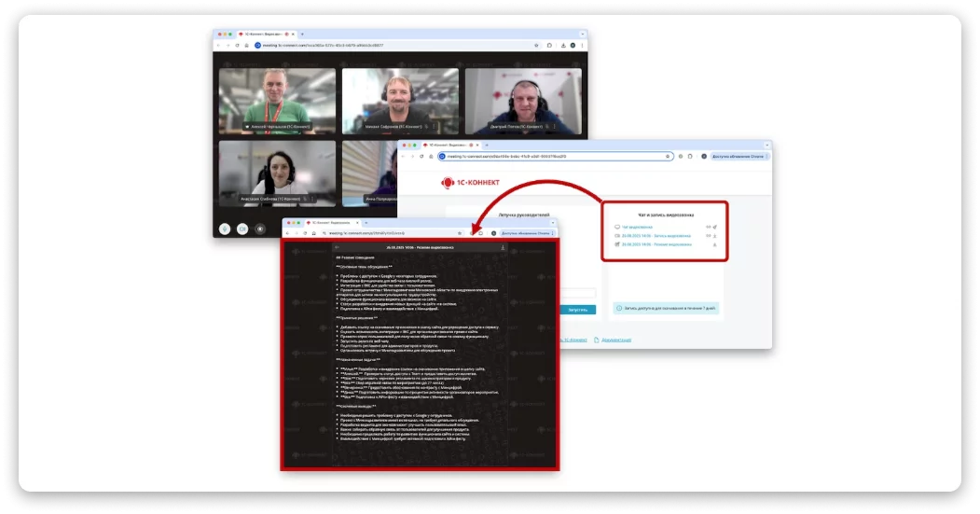Viewport: 980px width, 514px height.
Task: Bookmark the 1С-Коннект meeting page
Action: 668,157
